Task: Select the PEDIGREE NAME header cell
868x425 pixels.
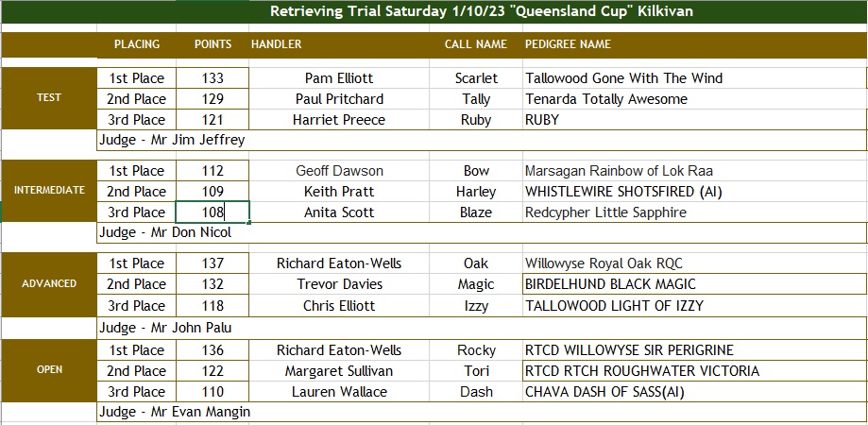Action: point(695,44)
